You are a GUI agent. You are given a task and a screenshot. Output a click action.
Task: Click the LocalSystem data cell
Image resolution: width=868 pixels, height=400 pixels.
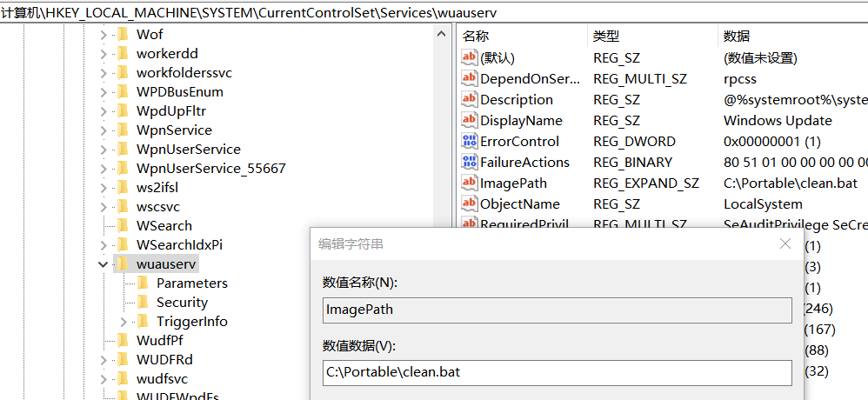(763, 204)
